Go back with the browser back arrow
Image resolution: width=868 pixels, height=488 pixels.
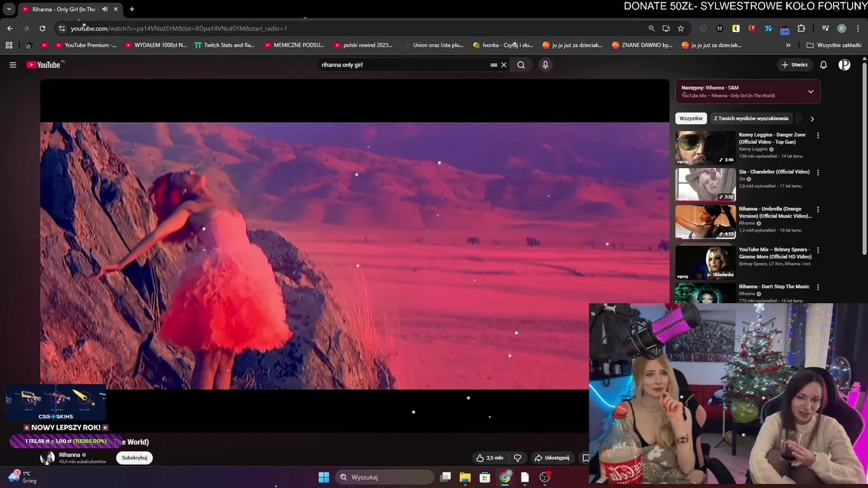[9, 28]
